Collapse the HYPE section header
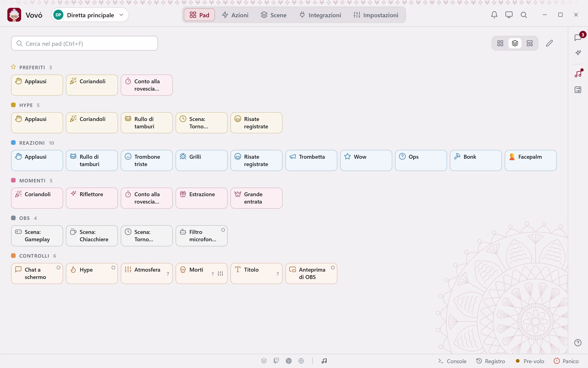The height and width of the screenshot is (368, 588). [25, 105]
